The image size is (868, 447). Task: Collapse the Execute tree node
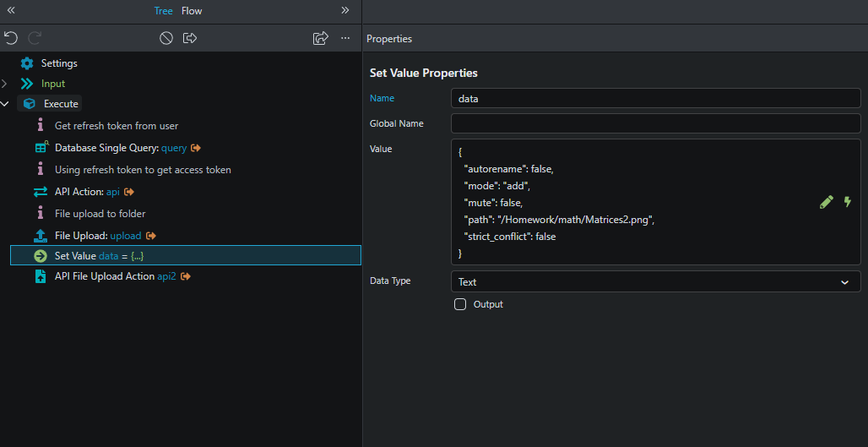(5, 104)
